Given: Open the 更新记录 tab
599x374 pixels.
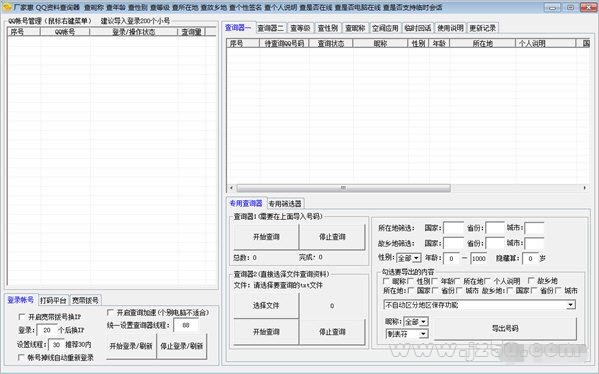Looking at the screenshot, I should (x=482, y=28).
